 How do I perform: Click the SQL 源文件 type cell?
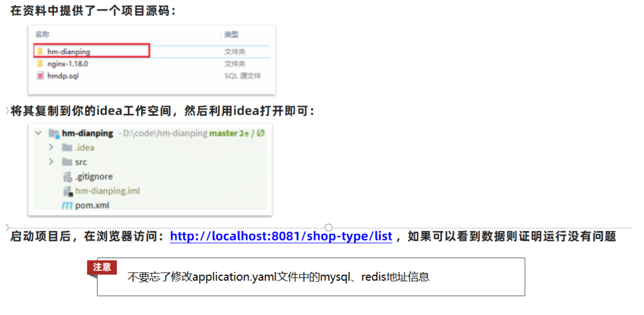[243, 76]
